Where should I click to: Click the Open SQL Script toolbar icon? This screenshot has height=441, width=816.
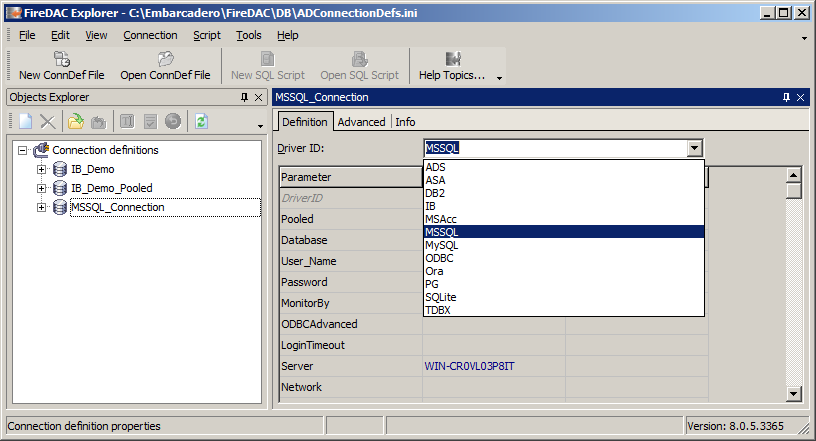(x=360, y=59)
